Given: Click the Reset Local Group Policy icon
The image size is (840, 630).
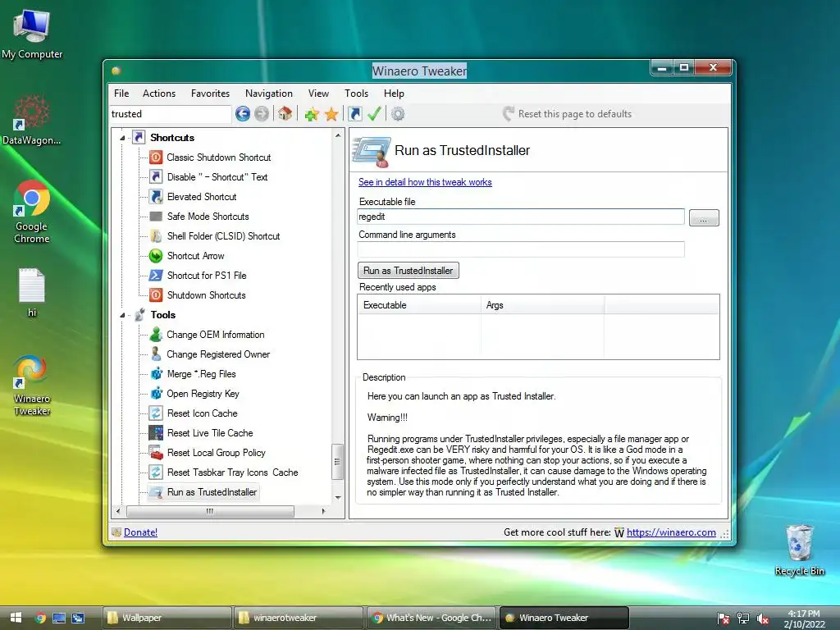Looking at the screenshot, I should click(156, 453).
